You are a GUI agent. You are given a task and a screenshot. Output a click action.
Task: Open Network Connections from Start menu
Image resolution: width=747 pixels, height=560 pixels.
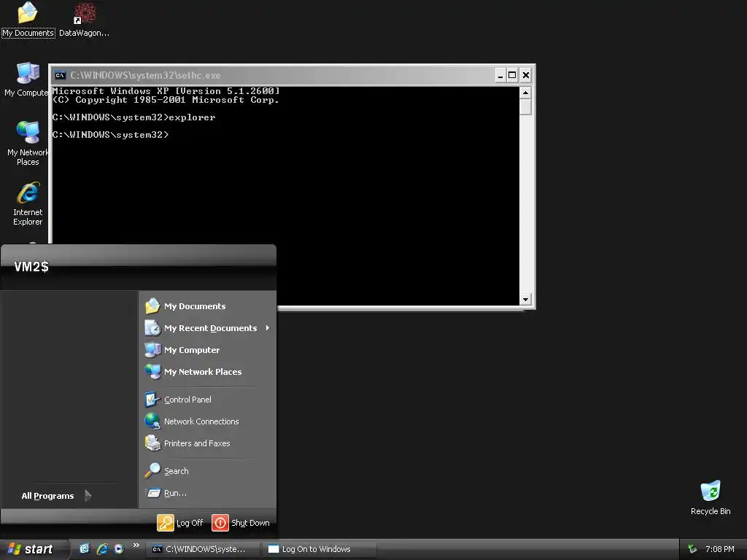[x=207, y=421]
